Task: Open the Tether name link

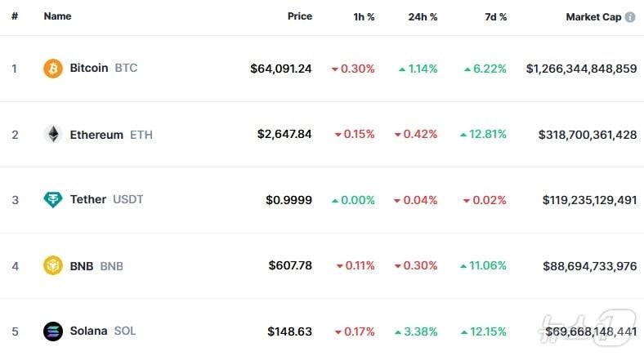Action: (88, 199)
